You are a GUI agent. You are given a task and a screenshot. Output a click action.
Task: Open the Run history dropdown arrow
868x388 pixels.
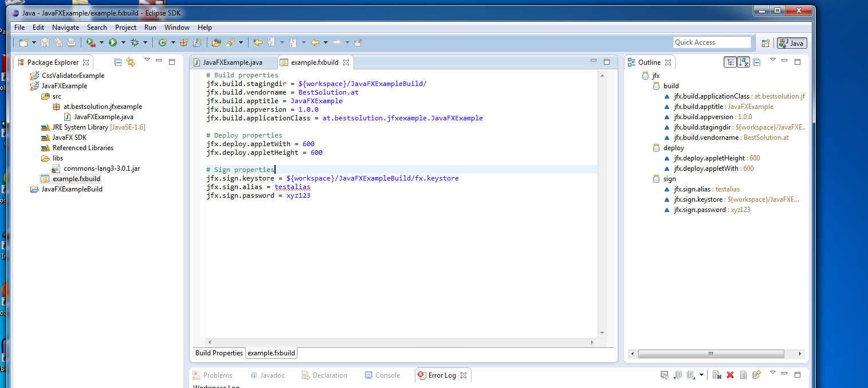[123, 42]
